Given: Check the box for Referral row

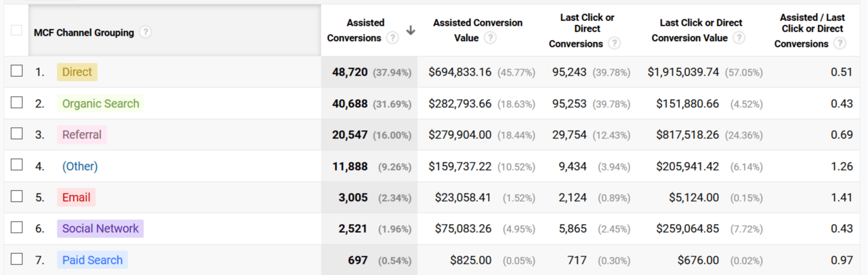Looking at the screenshot, I should (x=17, y=134).
